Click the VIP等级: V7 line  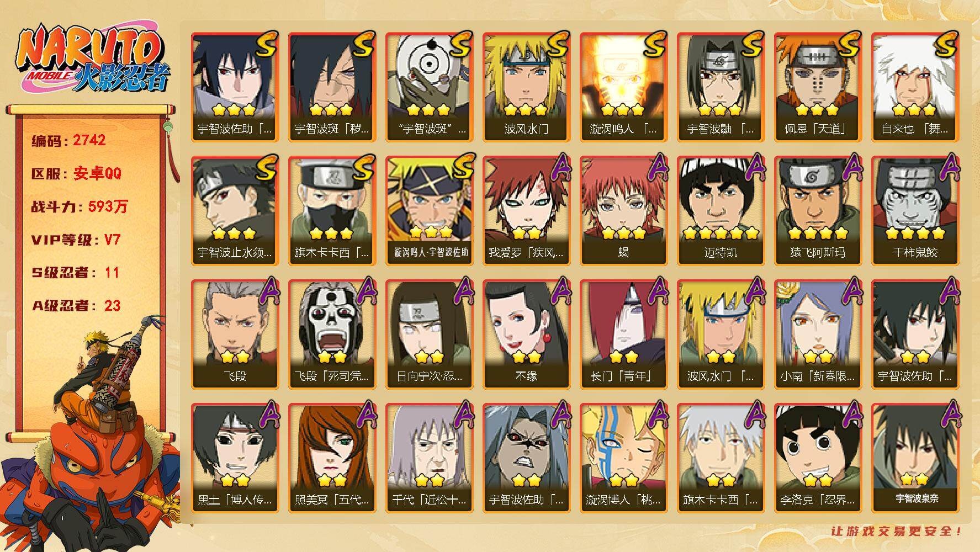pyautogui.click(x=76, y=240)
